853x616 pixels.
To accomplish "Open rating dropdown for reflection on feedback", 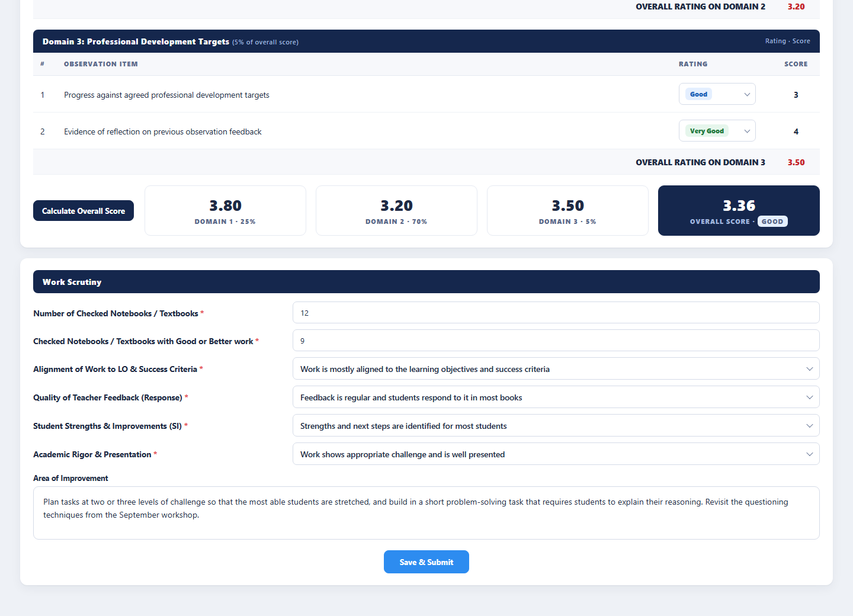I will tap(717, 131).
